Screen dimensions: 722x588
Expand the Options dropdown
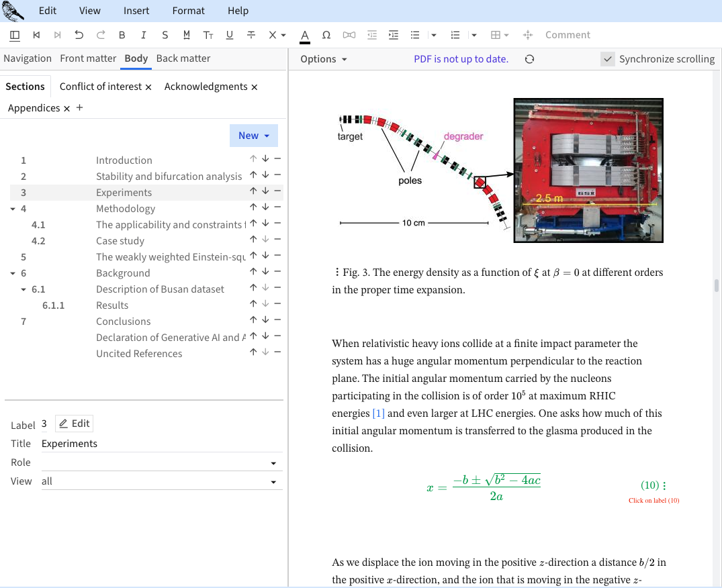(324, 59)
